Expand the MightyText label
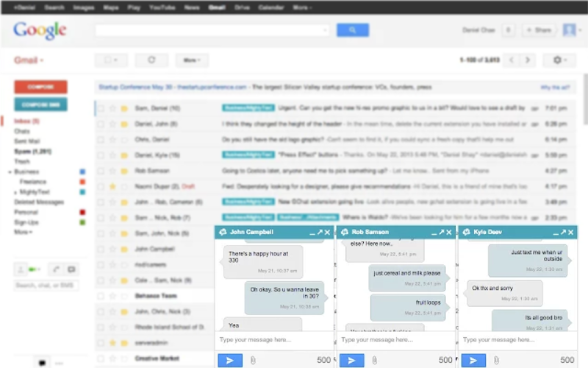 [15, 193]
